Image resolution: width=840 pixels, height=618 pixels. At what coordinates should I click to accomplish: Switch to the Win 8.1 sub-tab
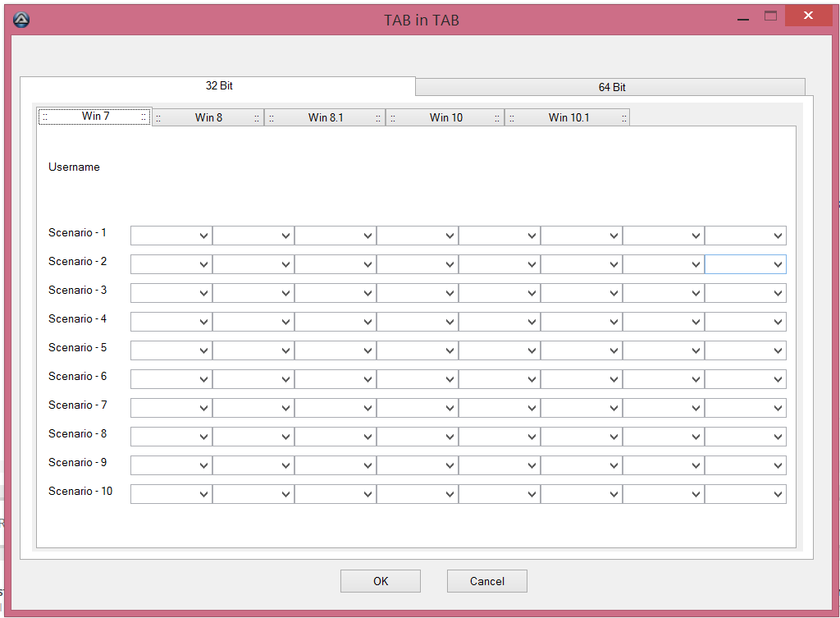click(325, 117)
